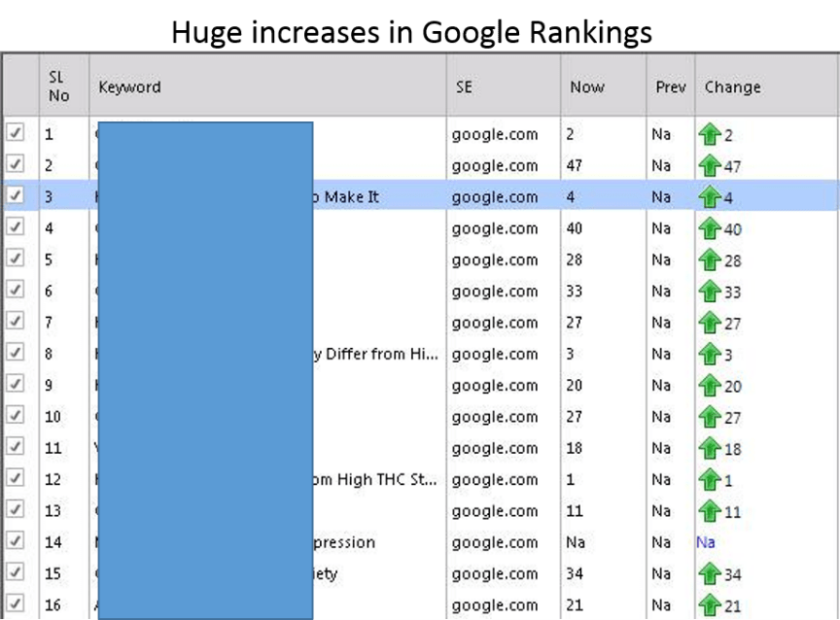
Task: Select serial number 9 cell
Action: (49, 386)
